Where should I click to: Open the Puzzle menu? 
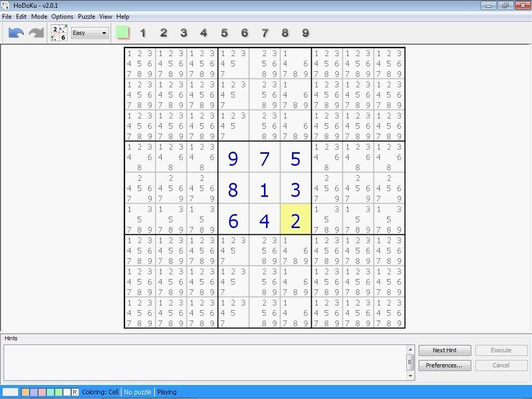pos(87,17)
